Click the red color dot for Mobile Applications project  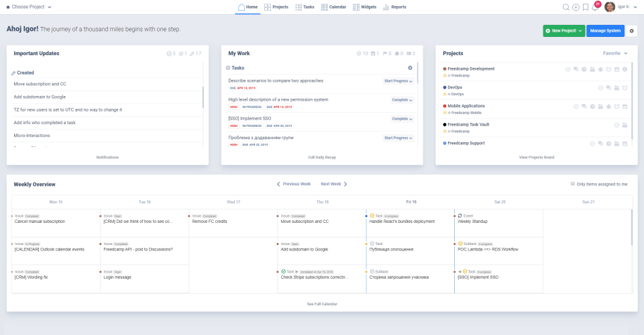point(445,105)
